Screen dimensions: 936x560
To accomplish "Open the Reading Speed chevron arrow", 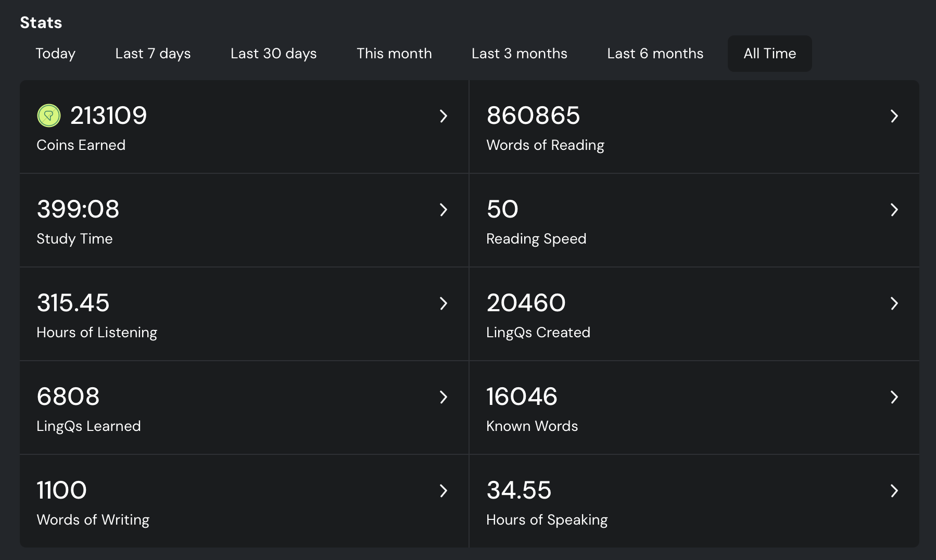I will [x=894, y=210].
